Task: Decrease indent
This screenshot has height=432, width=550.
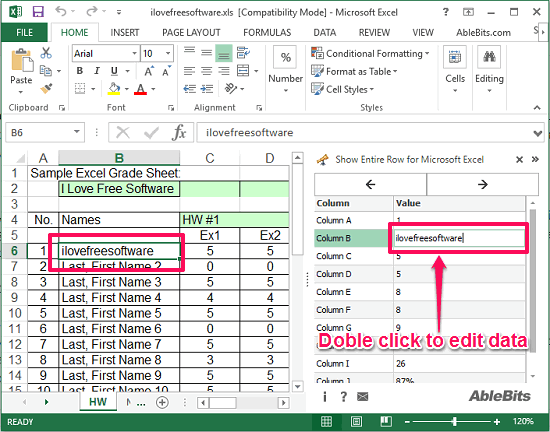Action: [x=189, y=89]
